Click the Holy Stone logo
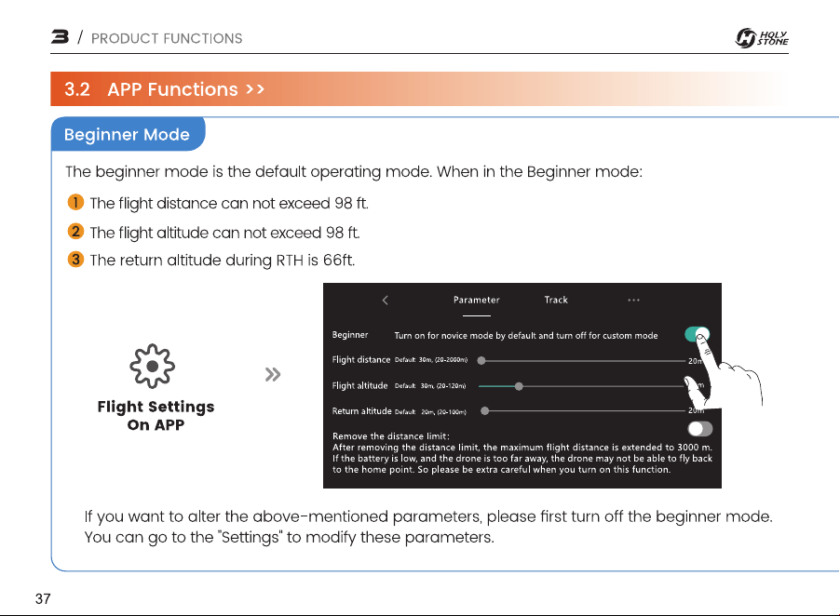840x616 pixels. coord(761,38)
